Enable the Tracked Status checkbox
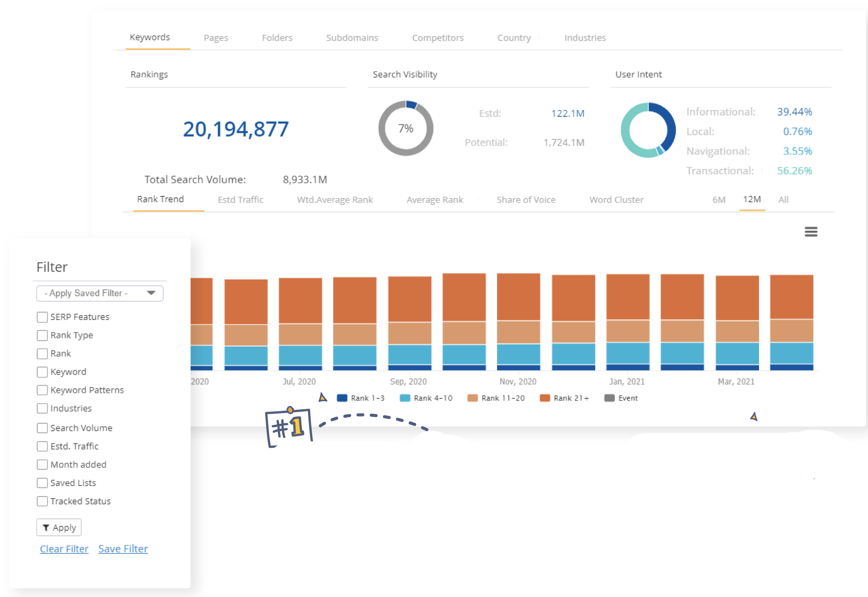Image resolution: width=868 pixels, height=597 pixels. pos(41,501)
